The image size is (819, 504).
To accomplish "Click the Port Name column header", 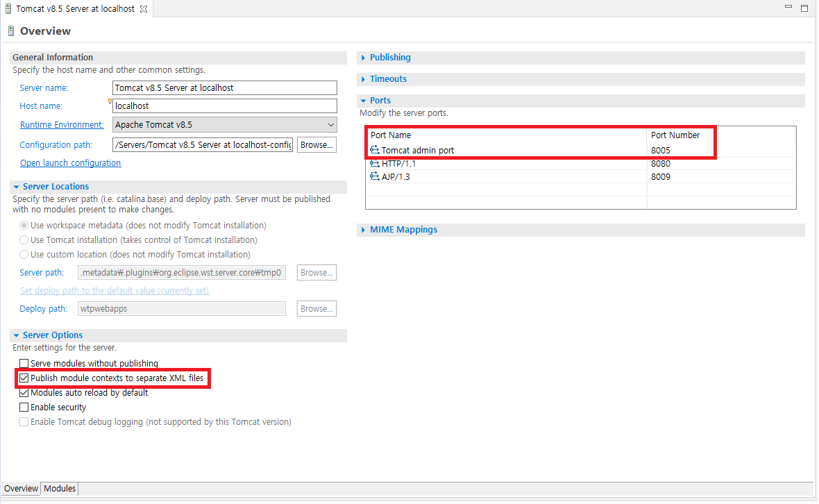I will 391,135.
